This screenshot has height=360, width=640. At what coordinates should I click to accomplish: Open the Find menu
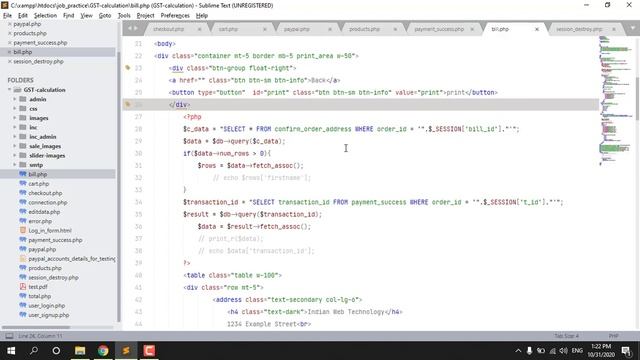point(69,16)
